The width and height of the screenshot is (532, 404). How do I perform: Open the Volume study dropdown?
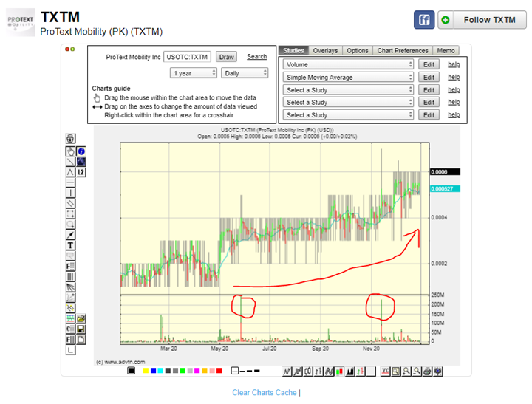348,64
